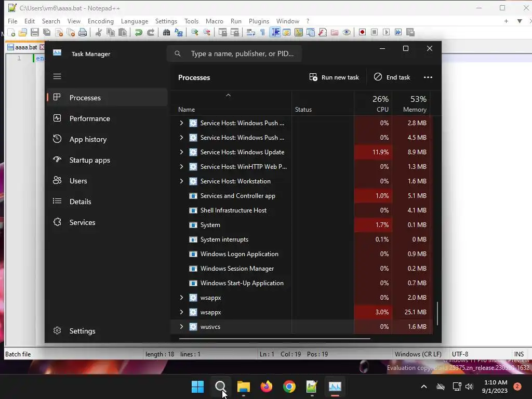Click the Task Manager search box
Screen dimensions: 532x399
pos(234,54)
